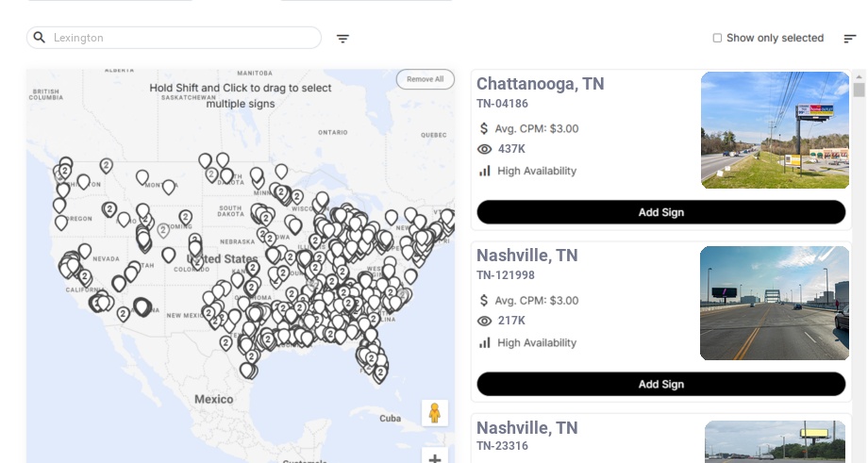Zoom in on the map
This screenshot has height=463, width=868.
[434, 458]
